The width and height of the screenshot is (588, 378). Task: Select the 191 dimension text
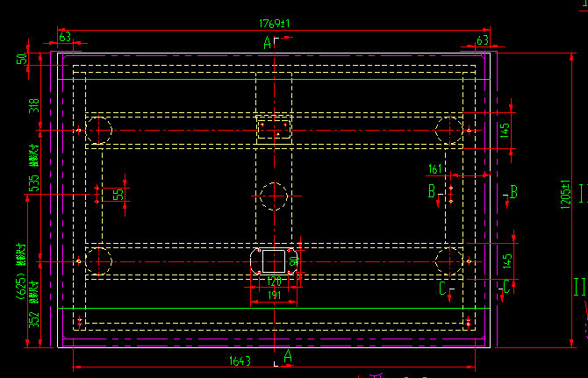pyautogui.click(x=274, y=296)
